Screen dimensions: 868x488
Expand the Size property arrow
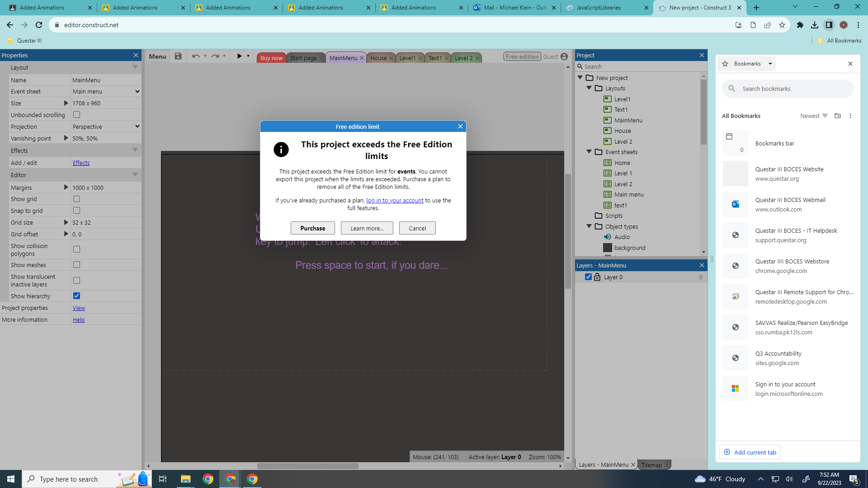click(66, 103)
